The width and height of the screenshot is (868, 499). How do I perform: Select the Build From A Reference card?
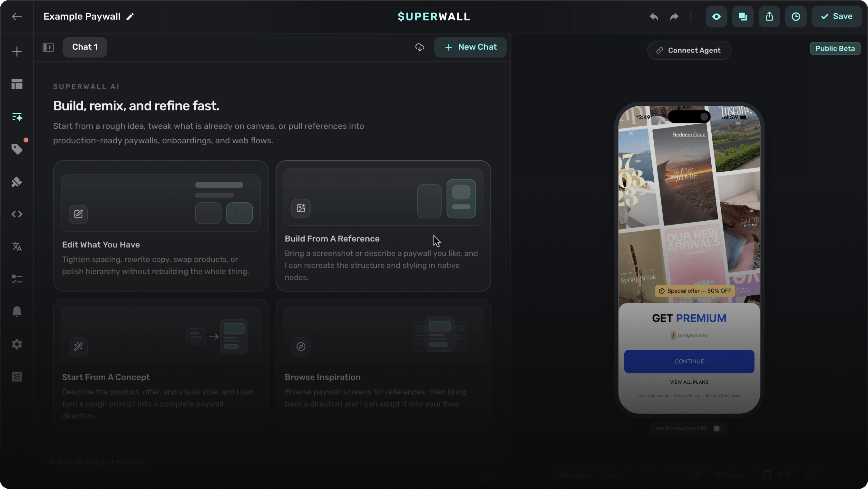[383, 226]
